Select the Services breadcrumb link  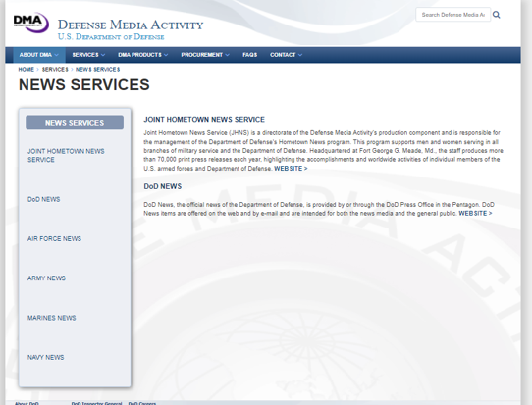point(55,70)
